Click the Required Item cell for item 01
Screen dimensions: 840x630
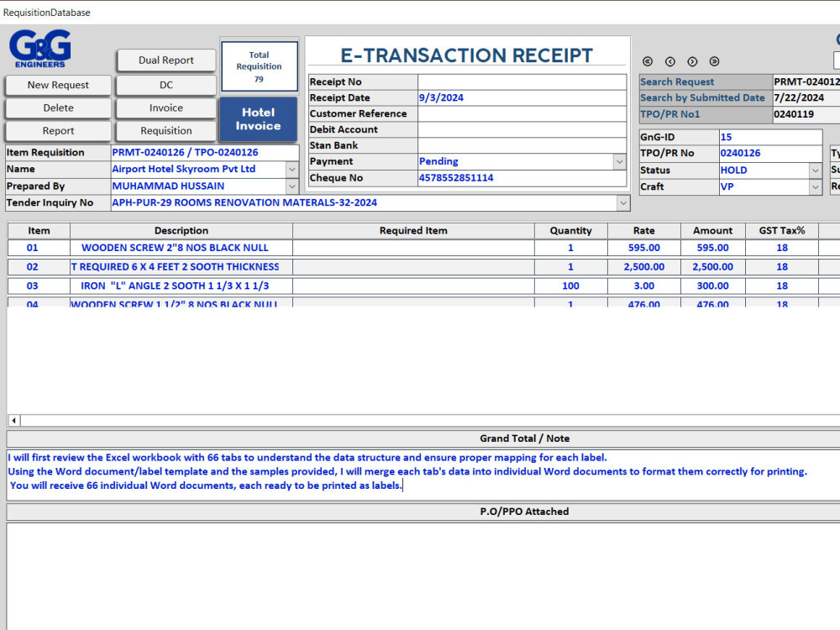(x=413, y=248)
